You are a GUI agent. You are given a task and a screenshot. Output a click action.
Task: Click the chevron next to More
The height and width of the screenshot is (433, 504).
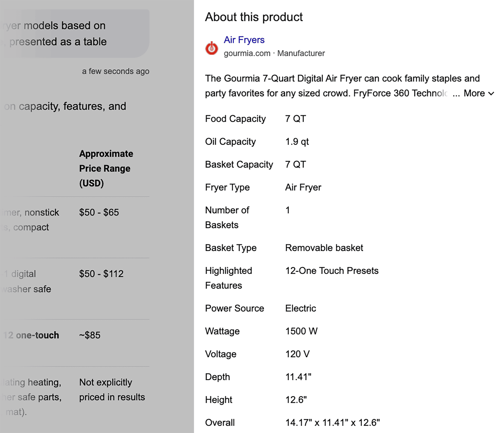(x=491, y=93)
